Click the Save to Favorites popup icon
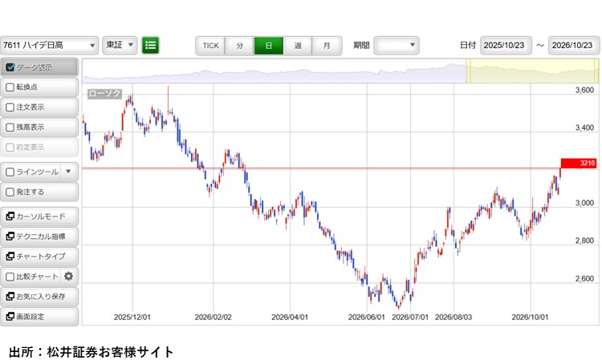Screen dimensions: 602x364 pyautogui.click(x=10, y=297)
